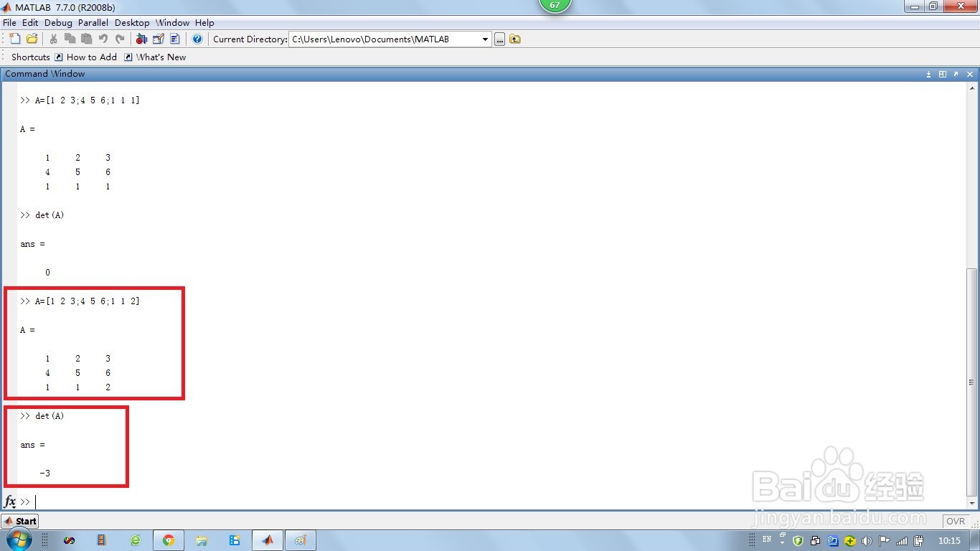The image size is (980, 551).
Task: Open a file using folder icon
Action: [x=32, y=39]
